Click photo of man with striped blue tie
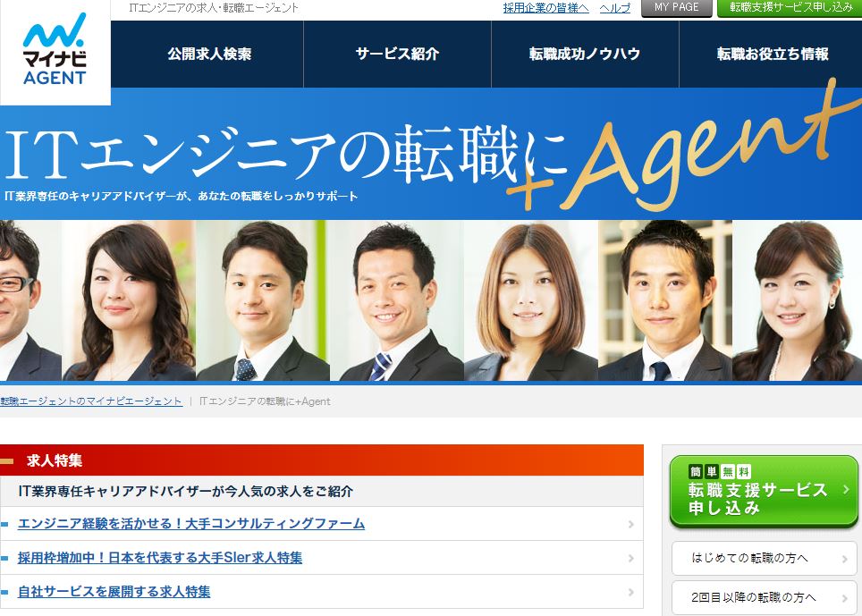 pos(397,300)
